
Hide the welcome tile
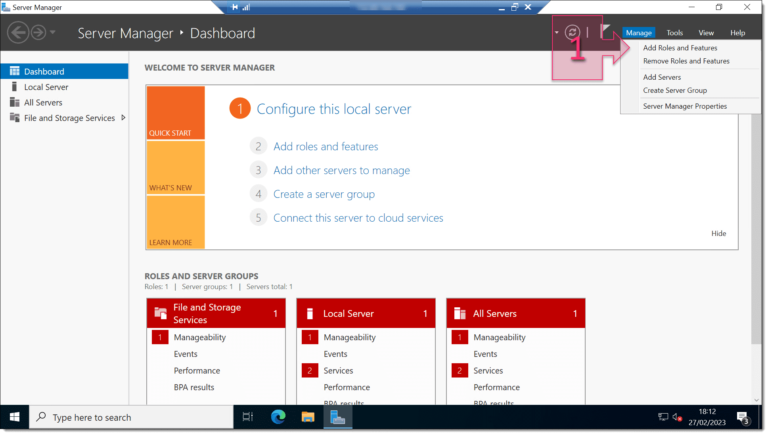tap(718, 234)
